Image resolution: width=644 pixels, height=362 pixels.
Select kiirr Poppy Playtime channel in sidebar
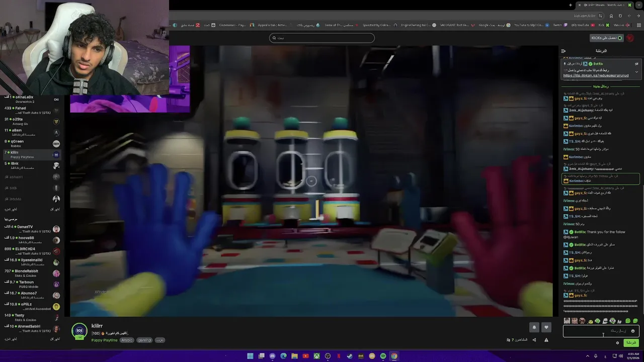(x=31, y=154)
